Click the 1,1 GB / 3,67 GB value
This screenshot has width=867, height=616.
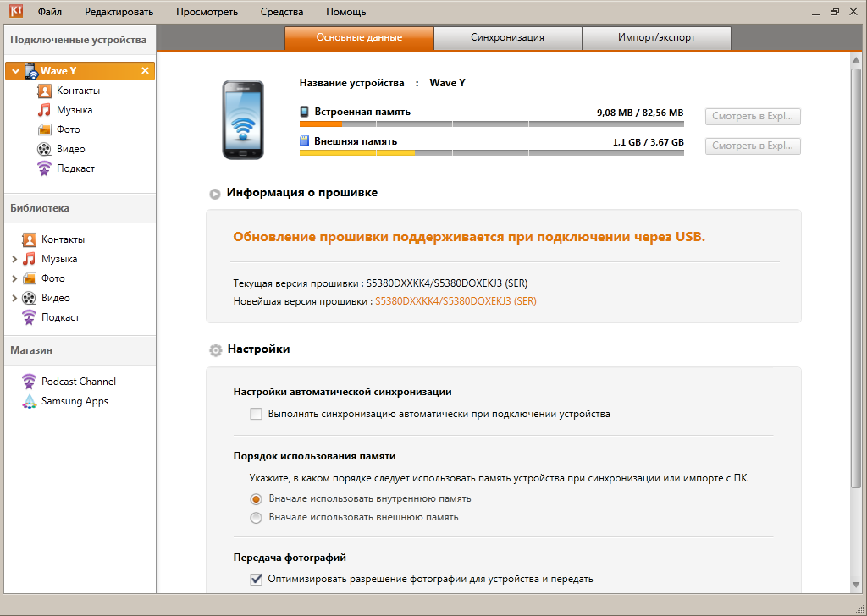click(x=648, y=142)
